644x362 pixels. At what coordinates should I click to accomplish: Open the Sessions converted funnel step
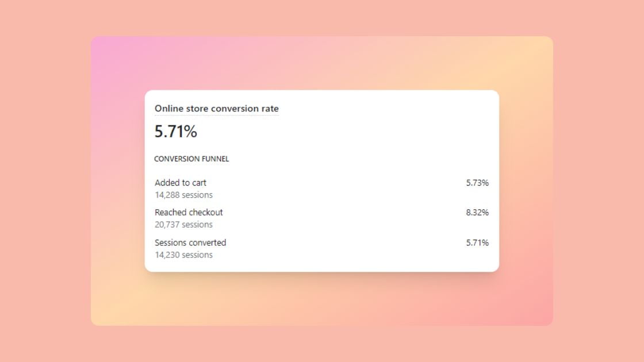tap(190, 242)
